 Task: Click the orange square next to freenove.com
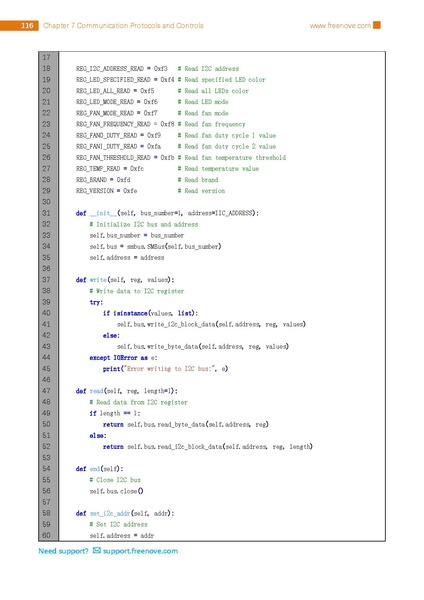click(377, 25)
